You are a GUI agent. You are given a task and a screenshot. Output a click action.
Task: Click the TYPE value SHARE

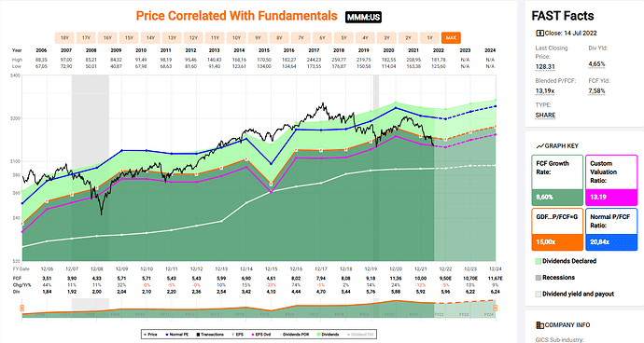tap(545, 116)
